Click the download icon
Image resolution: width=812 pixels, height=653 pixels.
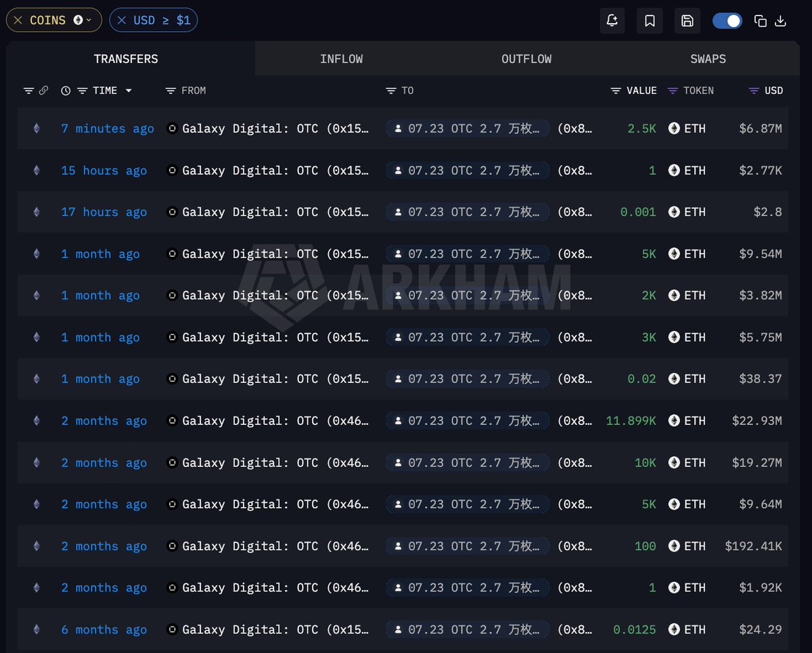(780, 21)
